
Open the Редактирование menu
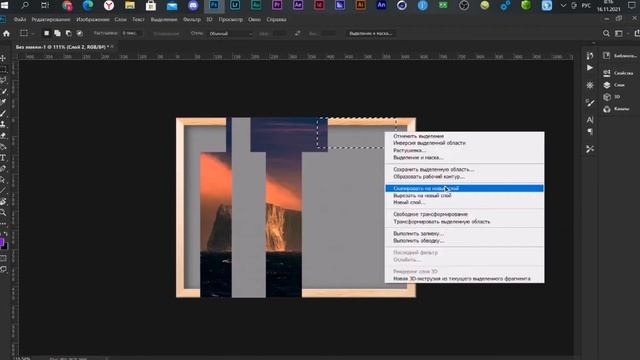click(51, 19)
